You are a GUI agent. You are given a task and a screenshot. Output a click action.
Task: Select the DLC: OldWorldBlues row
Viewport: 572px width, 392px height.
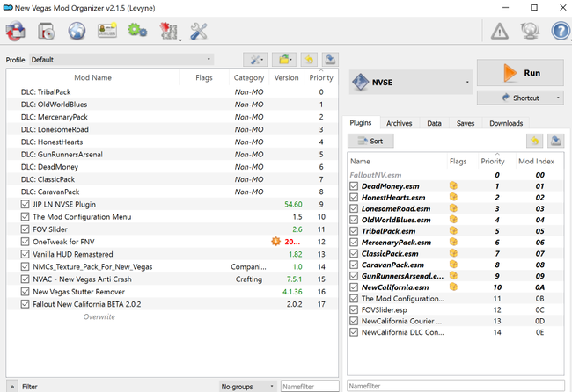click(x=172, y=105)
